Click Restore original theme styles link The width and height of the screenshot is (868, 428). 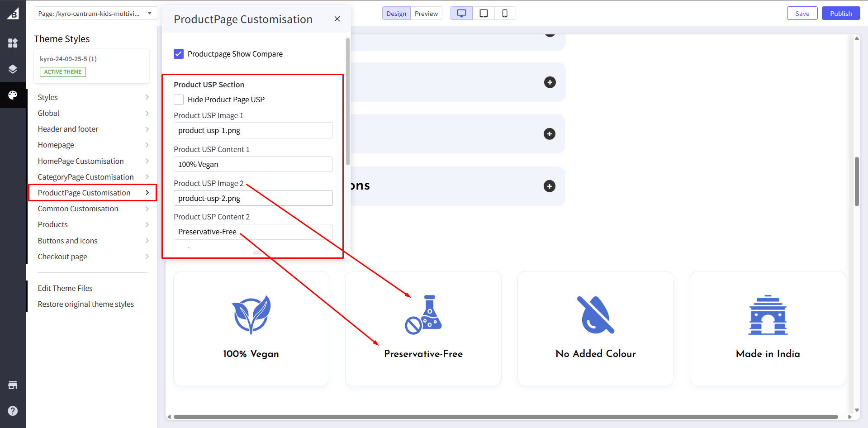tap(86, 304)
